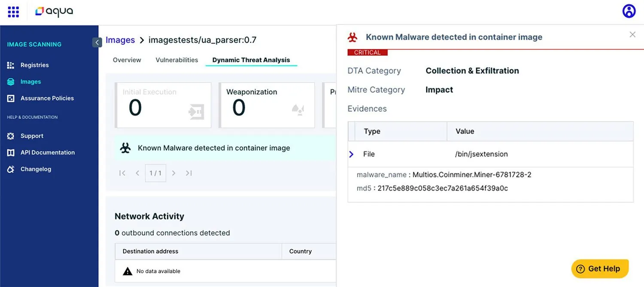
Task: Close the malware details panel
Action: click(632, 34)
